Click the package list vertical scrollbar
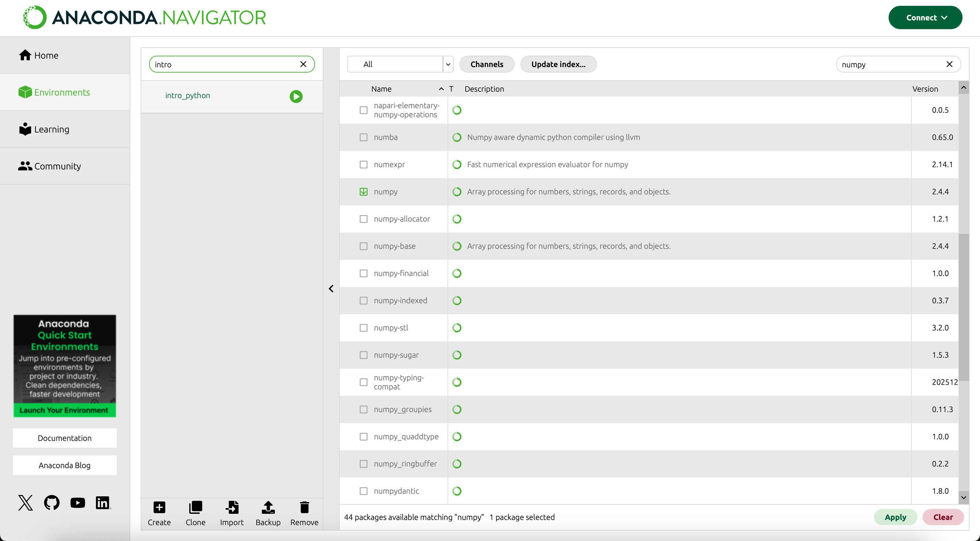The image size is (980, 541). [x=963, y=307]
